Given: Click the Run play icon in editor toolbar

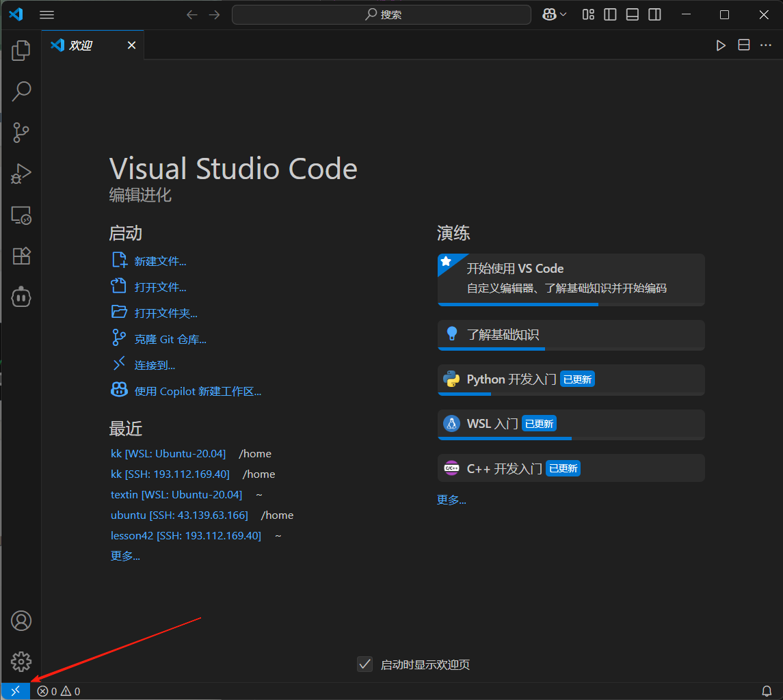Looking at the screenshot, I should [721, 45].
